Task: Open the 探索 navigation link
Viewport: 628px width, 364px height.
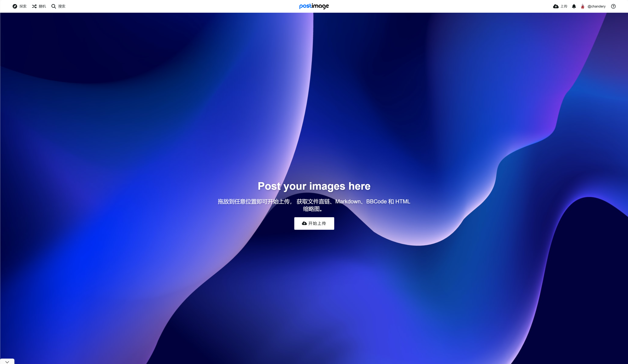Action: 23,6
